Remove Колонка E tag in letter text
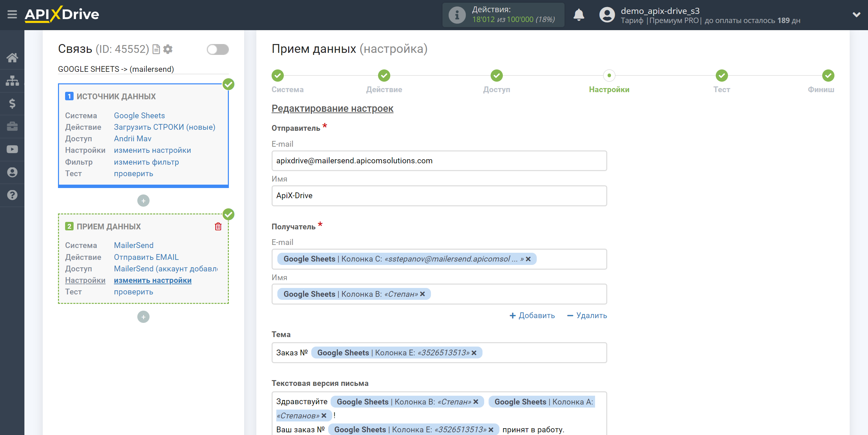This screenshot has width=868, height=435. (x=491, y=430)
